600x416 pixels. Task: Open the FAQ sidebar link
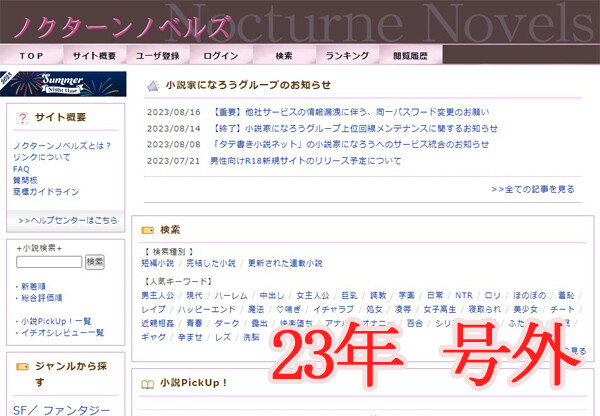click(21, 169)
